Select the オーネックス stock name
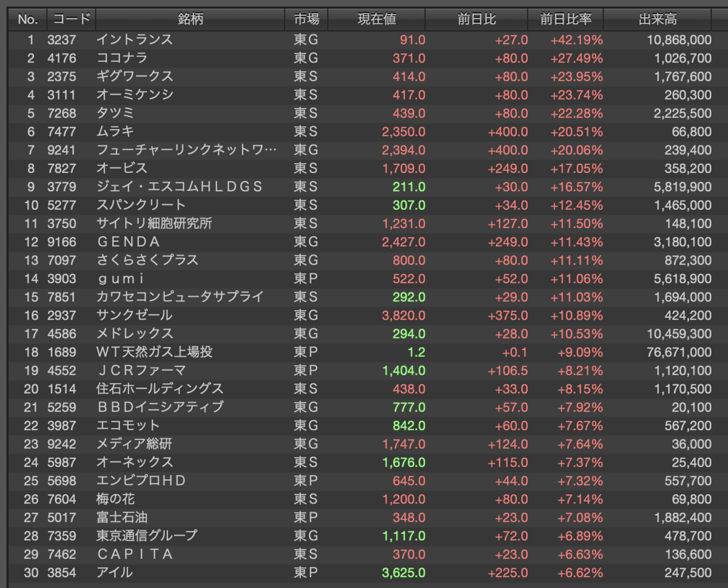Screen dimensions: 728x588 (135, 462)
